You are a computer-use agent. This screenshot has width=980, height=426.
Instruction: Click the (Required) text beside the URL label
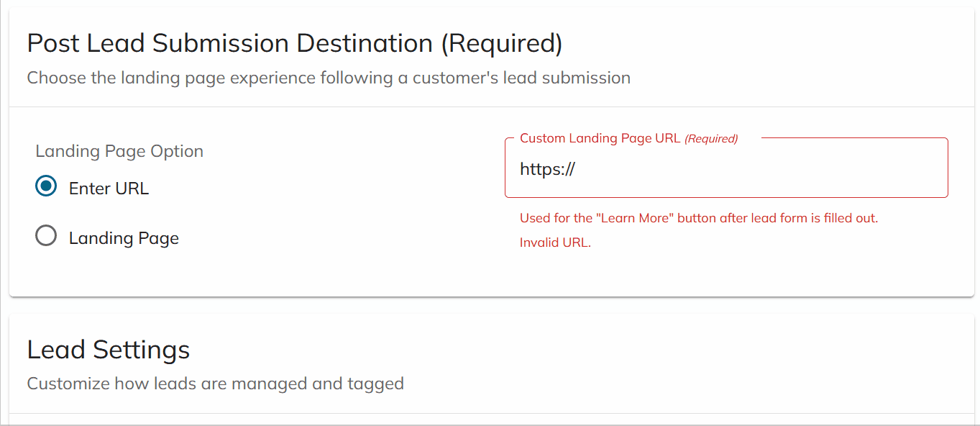(712, 138)
